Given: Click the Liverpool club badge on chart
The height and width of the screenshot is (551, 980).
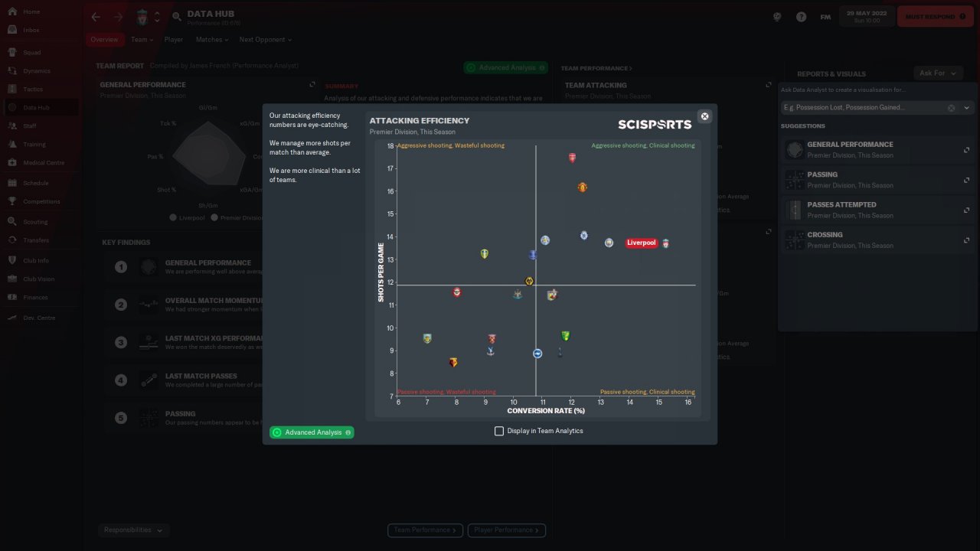Looking at the screenshot, I should [666, 243].
